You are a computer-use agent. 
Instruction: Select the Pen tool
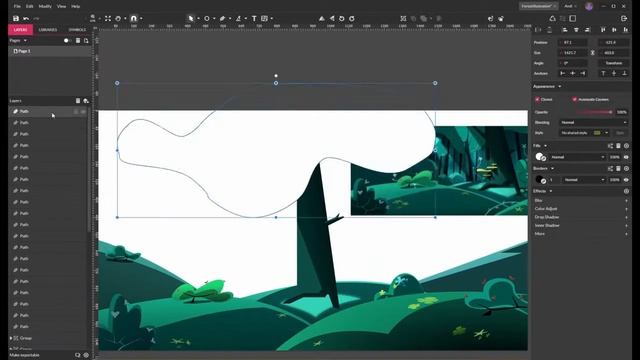(x=222, y=18)
